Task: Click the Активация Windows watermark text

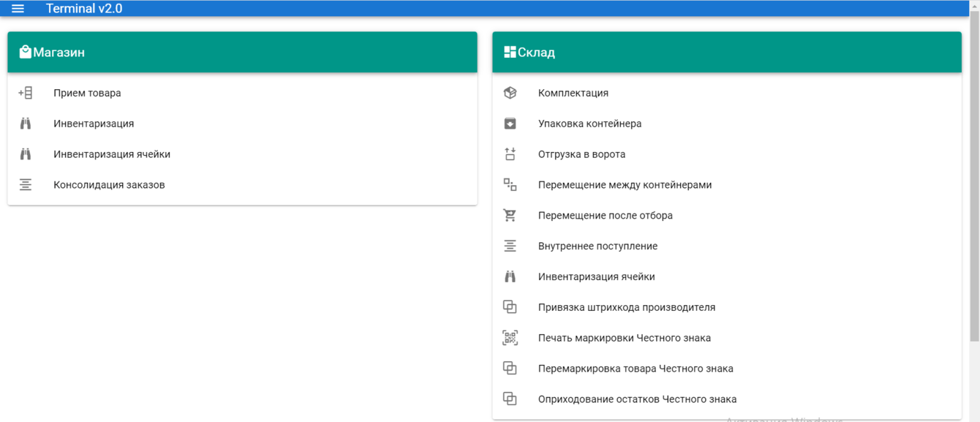Action: (x=786, y=421)
